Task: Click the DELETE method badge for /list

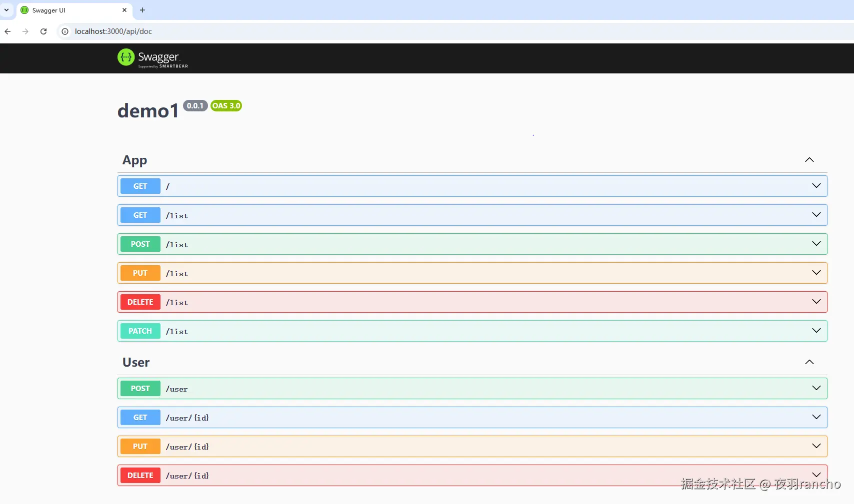Action: [x=140, y=302]
